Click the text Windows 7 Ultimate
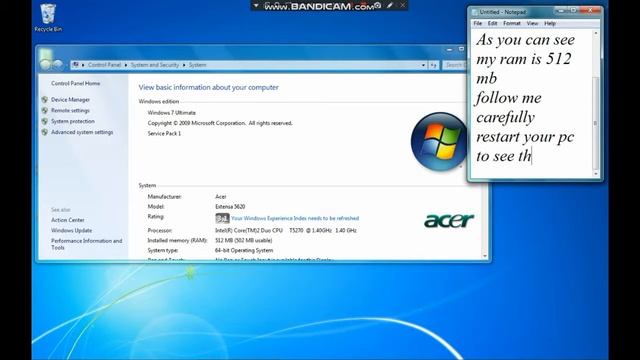The height and width of the screenshot is (360, 640). coord(171,113)
